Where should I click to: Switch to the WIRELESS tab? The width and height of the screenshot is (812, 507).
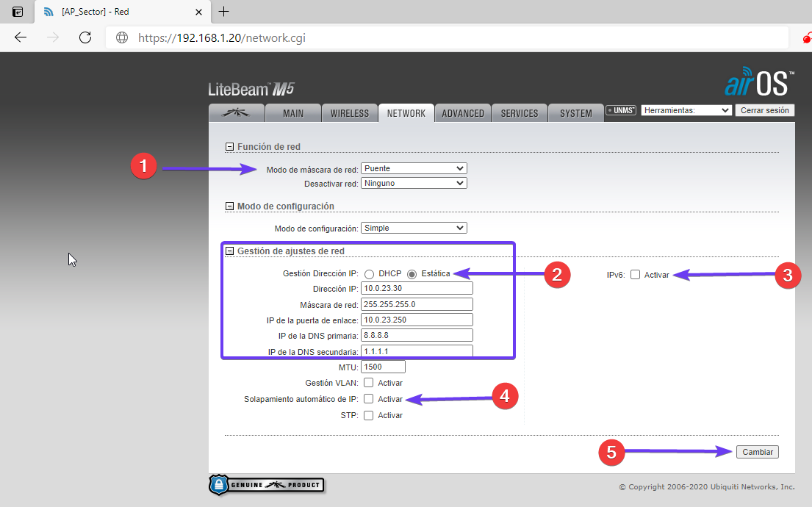coord(349,113)
